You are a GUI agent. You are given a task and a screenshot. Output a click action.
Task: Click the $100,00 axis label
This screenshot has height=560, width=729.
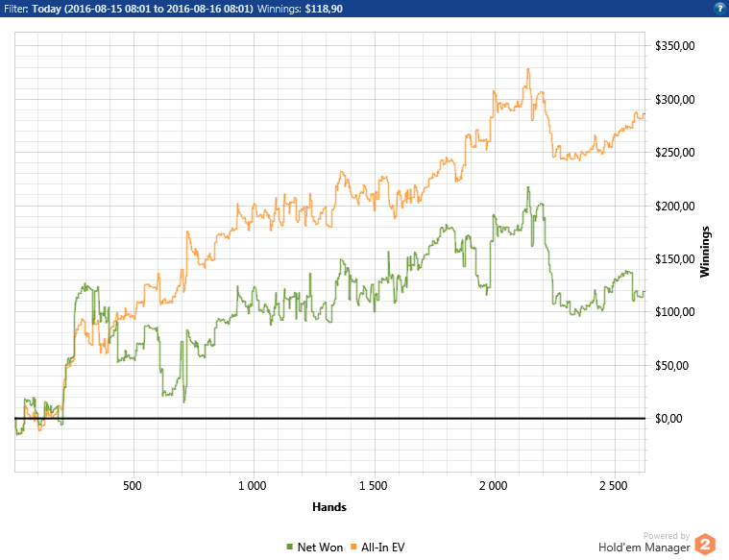pyautogui.click(x=674, y=312)
